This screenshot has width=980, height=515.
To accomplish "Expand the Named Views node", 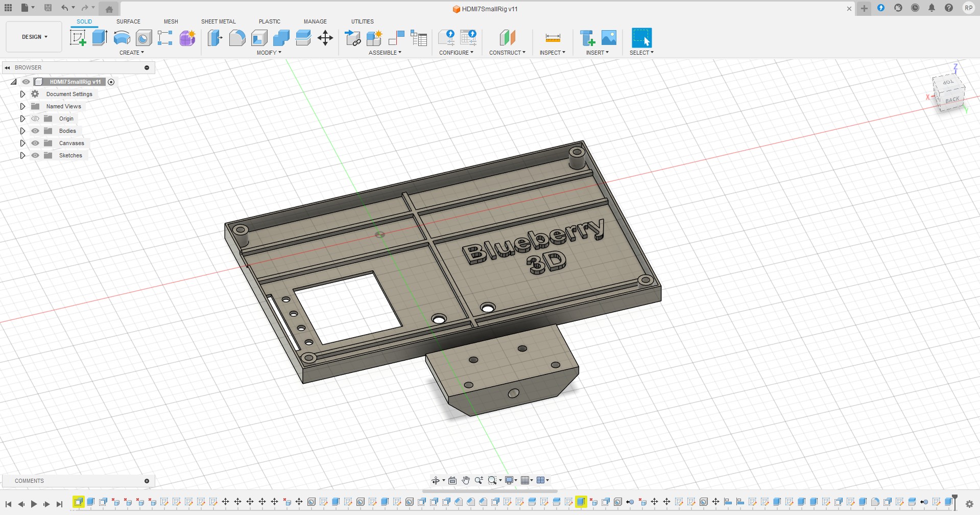I will click(22, 106).
